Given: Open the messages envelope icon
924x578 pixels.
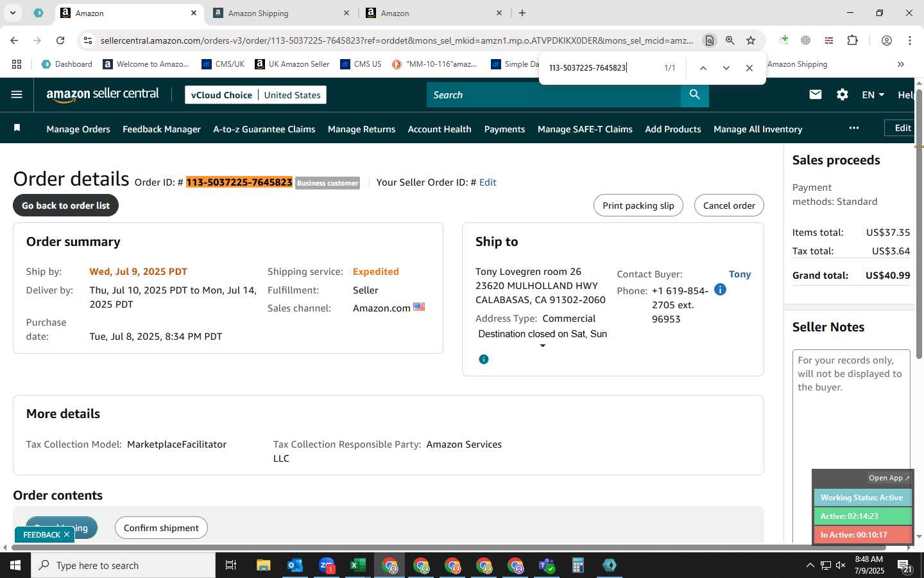Looking at the screenshot, I should coord(816,94).
